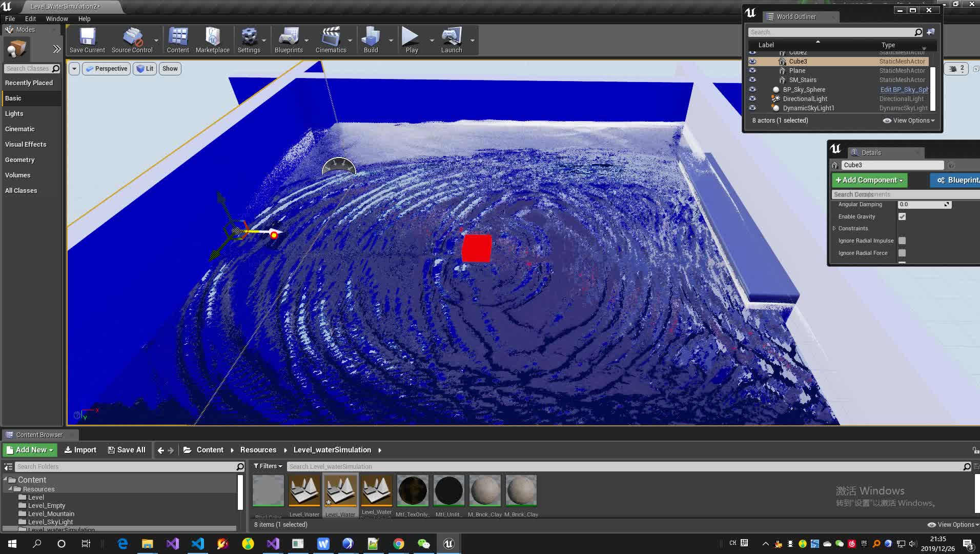Click the Save Current toolbar icon
Viewport: 980px width, 554px height.
click(87, 40)
